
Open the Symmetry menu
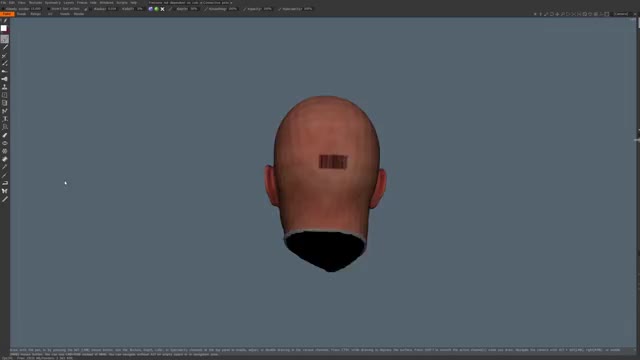[53, 2]
